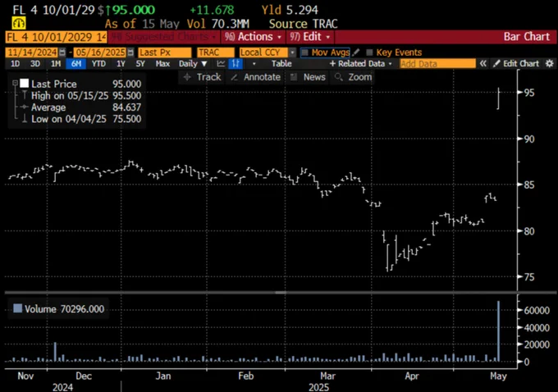Collapse panel with double chevron icon
Screen dimensions: 558x392
tap(483, 64)
